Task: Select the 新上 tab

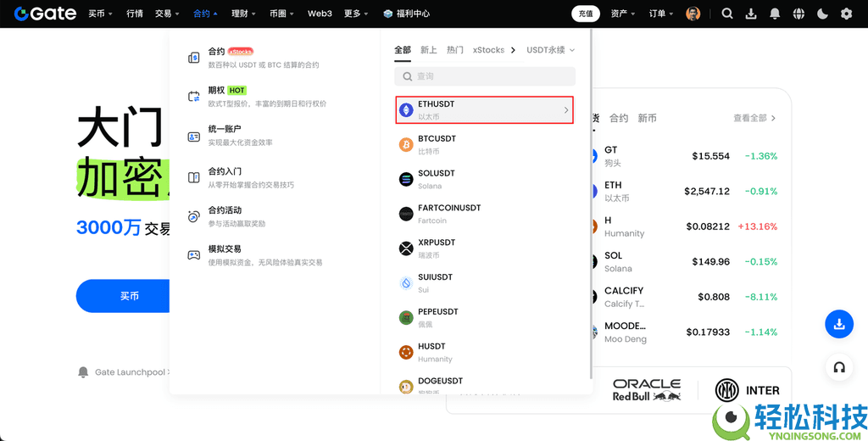Action: (x=428, y=50)
